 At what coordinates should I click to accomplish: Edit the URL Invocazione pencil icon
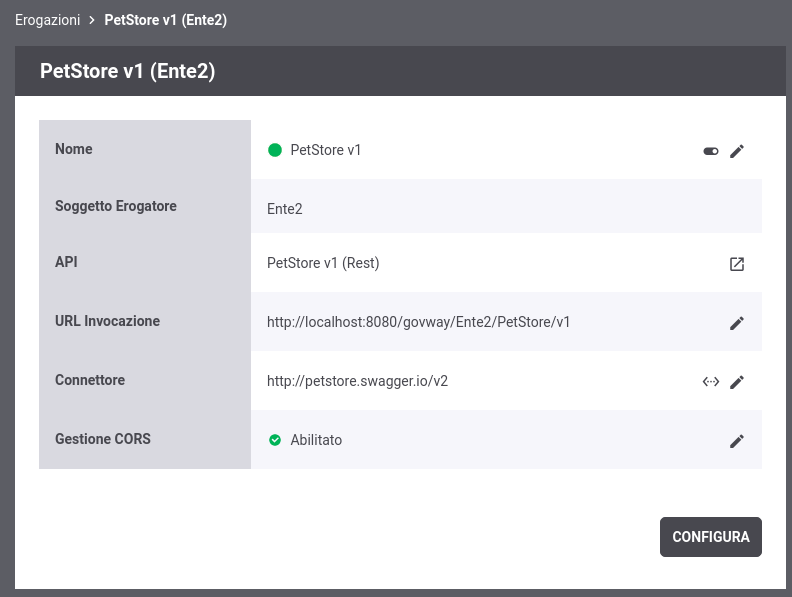(737, 323)
